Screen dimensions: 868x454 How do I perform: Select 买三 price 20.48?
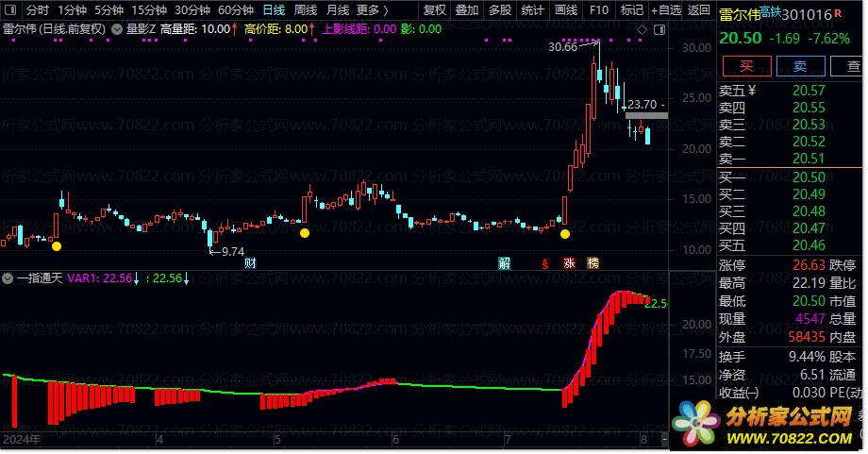tap(809, 211)
